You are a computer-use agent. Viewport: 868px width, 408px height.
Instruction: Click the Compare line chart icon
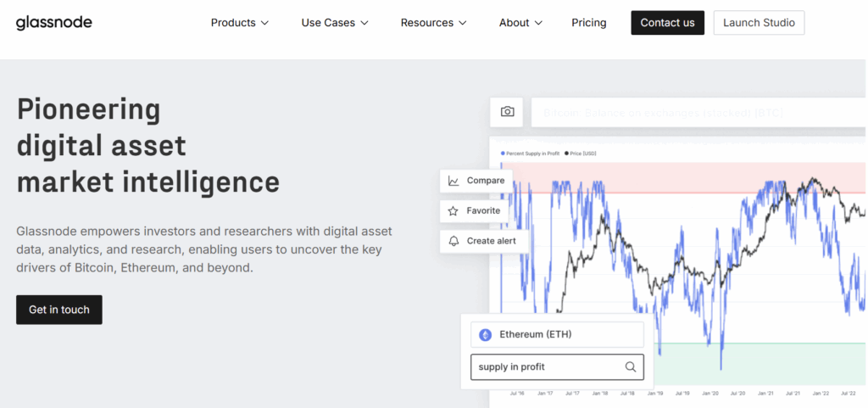point(453,181)
